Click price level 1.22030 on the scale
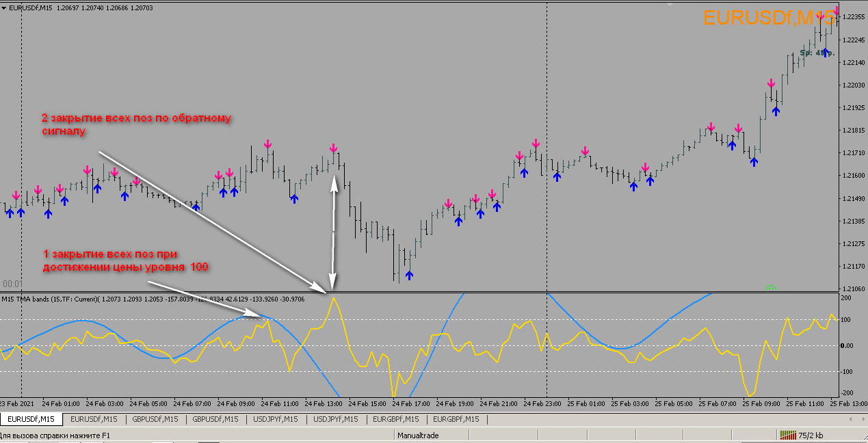The width and height of the screenshot is (868, 443). pyautogui.click(x=854, y=85)
